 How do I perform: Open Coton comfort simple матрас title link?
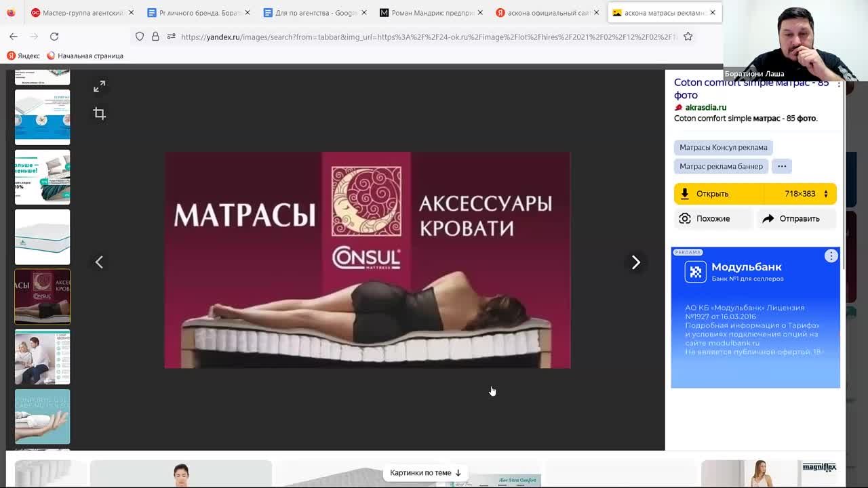(x=751, y=89)
